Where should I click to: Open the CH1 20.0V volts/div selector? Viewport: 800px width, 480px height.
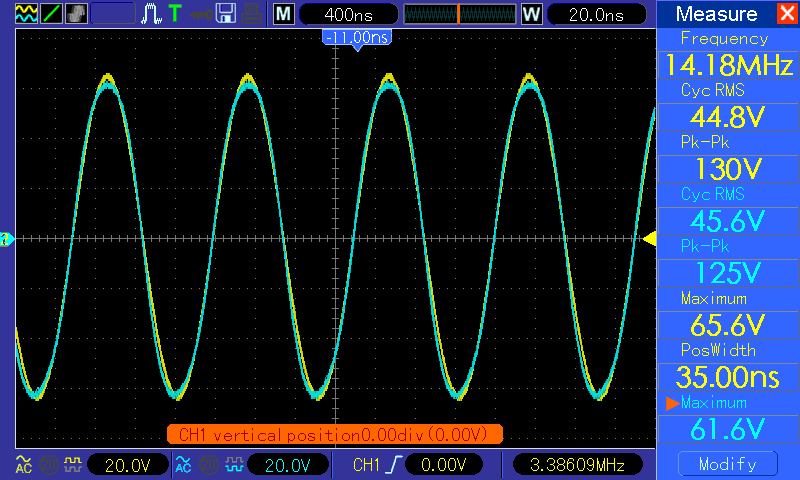tap(127, 464)
